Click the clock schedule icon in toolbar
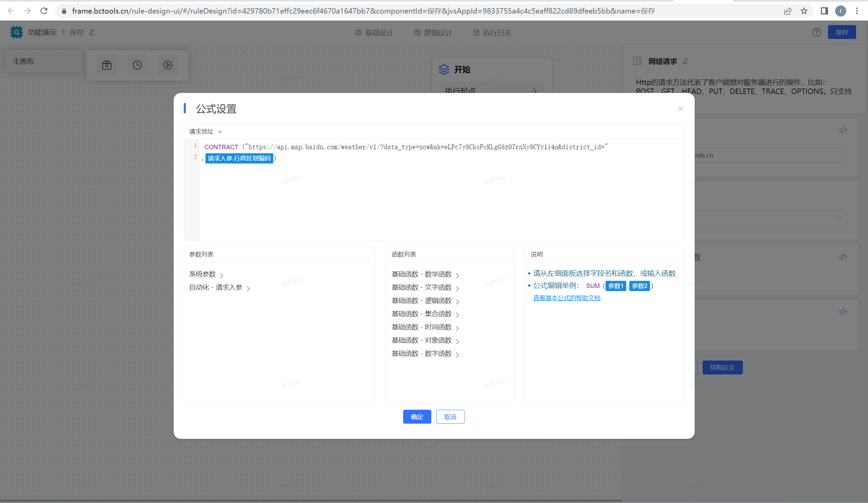The height and width of the screenshot is (503, 868). click(x=137, y=65)
